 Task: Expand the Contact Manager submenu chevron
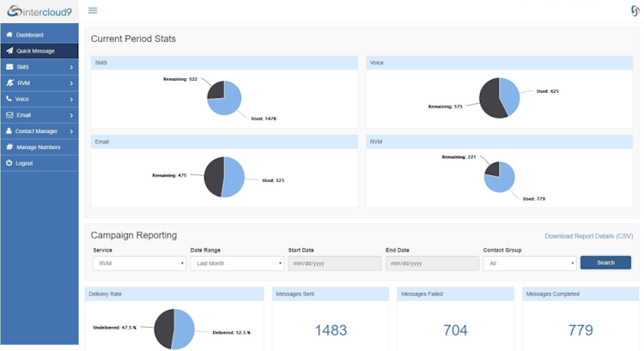[71, 131]
